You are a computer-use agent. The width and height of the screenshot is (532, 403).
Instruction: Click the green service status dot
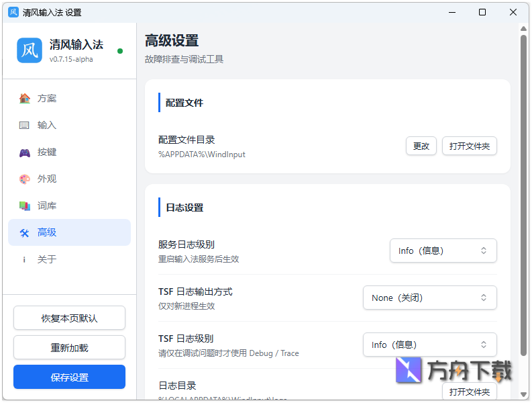pos(120,51)
